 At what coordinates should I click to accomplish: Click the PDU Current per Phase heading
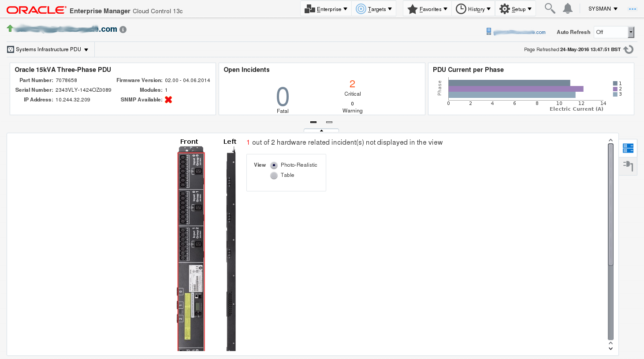[468, 70]
